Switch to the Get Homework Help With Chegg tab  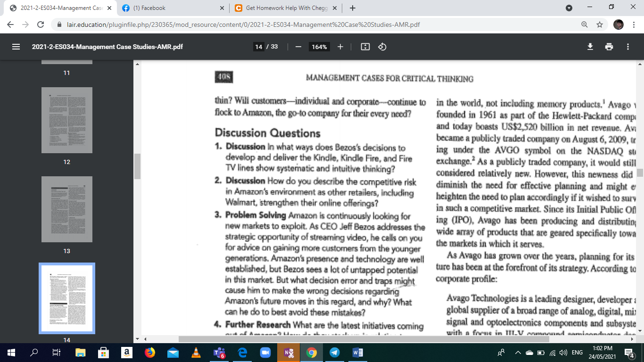[286, 8]
